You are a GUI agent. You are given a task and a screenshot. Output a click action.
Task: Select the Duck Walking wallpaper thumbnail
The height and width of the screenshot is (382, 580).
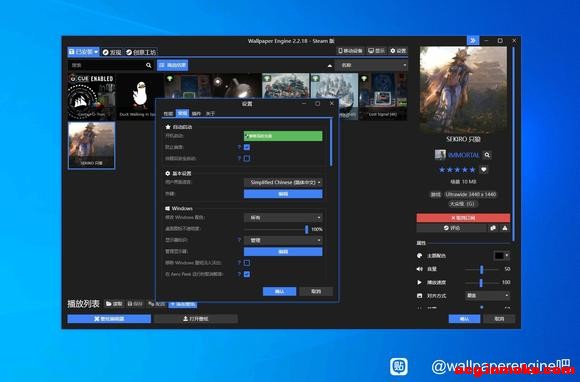(139, 96)
